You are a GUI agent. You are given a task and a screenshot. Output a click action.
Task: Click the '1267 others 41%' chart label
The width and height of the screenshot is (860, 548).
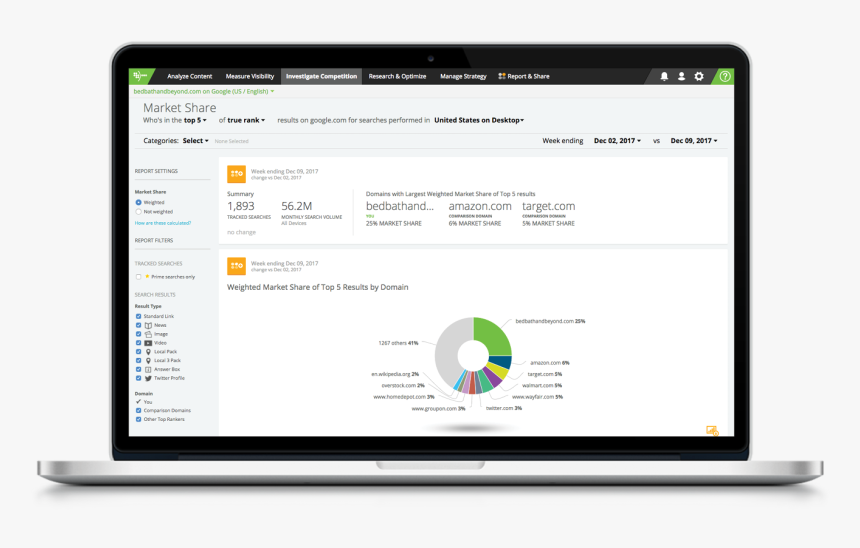(x=398, y=343)
